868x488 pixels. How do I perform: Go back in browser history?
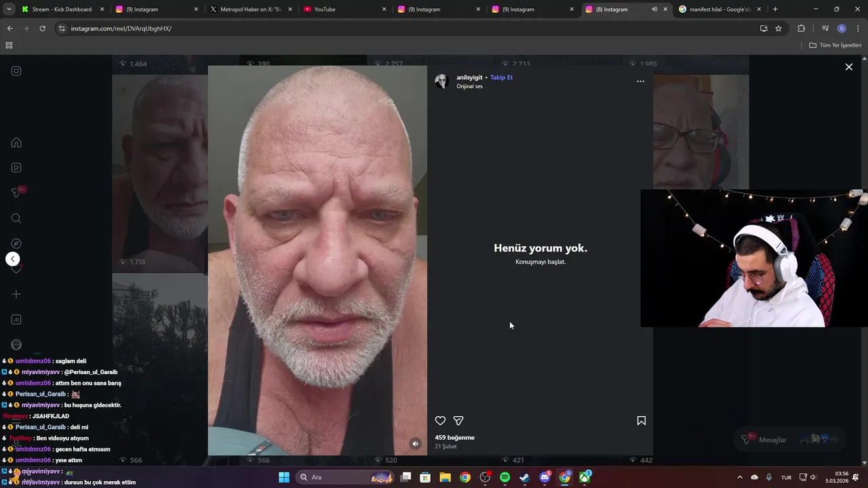[x=9, y=28]
